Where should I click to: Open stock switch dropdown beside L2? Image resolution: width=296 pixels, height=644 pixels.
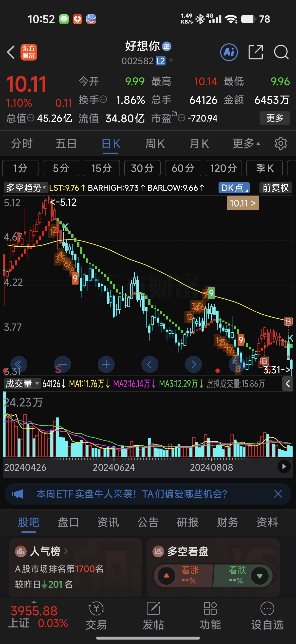(x=171, y=60)
